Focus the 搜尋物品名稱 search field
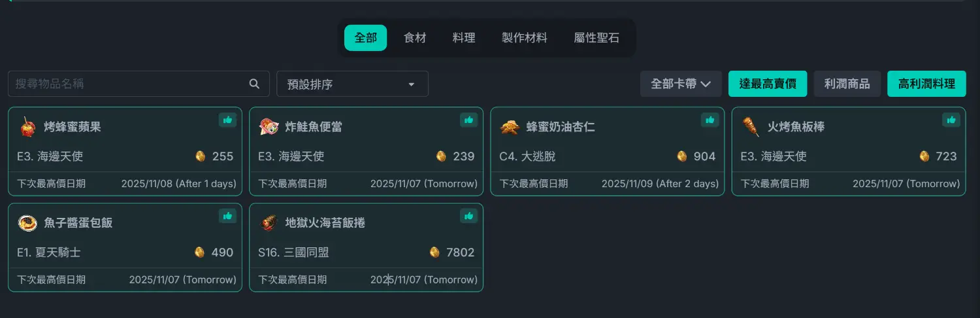Viewport: 980px width, 318px height. (x=127, y=84)
